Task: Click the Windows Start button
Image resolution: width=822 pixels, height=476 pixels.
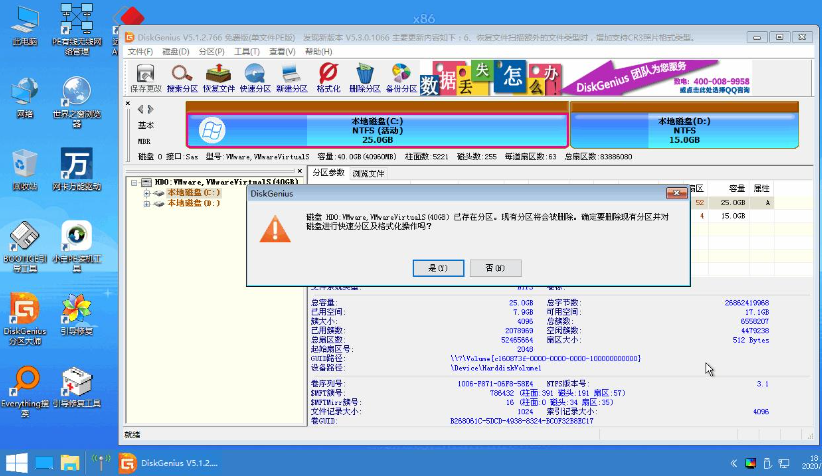Action: tap(17, 463)
